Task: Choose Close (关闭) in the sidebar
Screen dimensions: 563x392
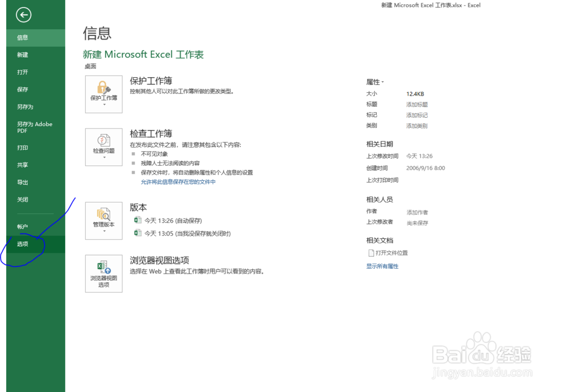Action: coord(35,199)
